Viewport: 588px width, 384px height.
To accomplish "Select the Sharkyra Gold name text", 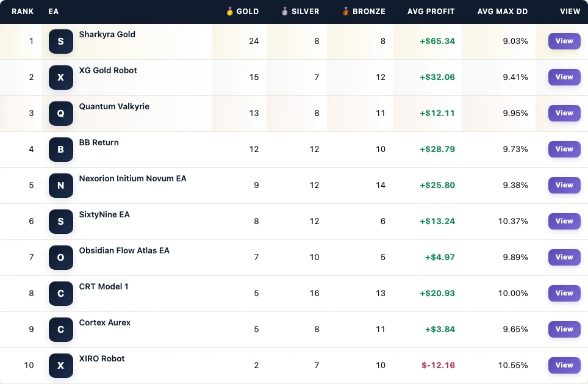I will click(107, 35).
